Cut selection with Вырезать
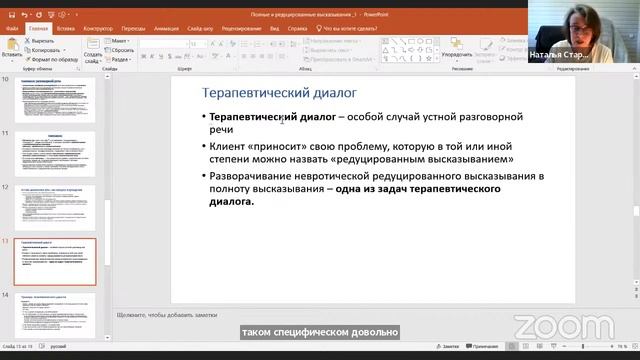640x360 pixels. (x=39, y=41)
